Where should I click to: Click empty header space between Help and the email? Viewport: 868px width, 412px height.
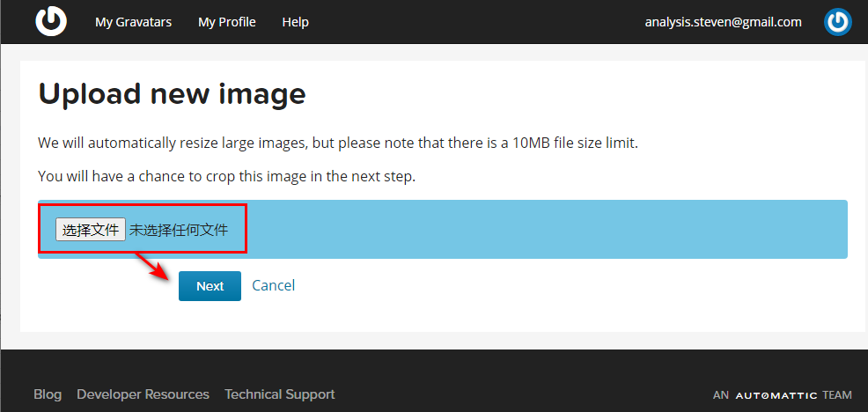click(475, 22)
